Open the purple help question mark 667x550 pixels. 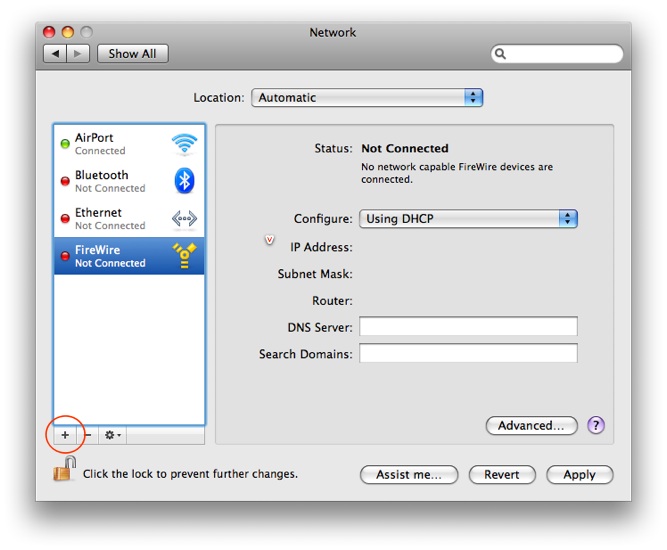point(596,426)
